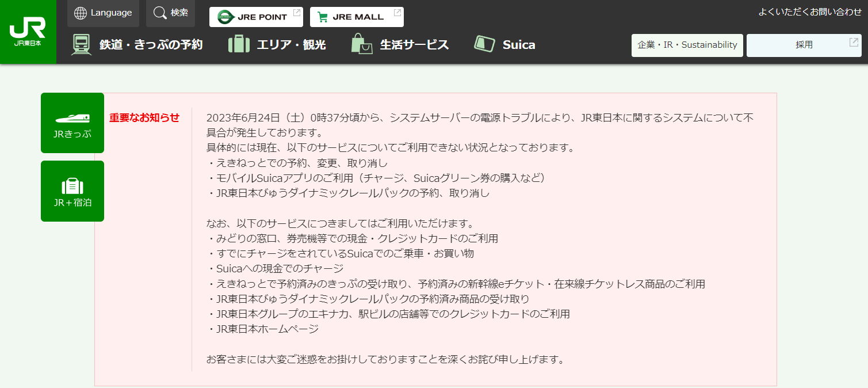Click the suitcase icon beside エリア・観光

(x=239, y=44)
